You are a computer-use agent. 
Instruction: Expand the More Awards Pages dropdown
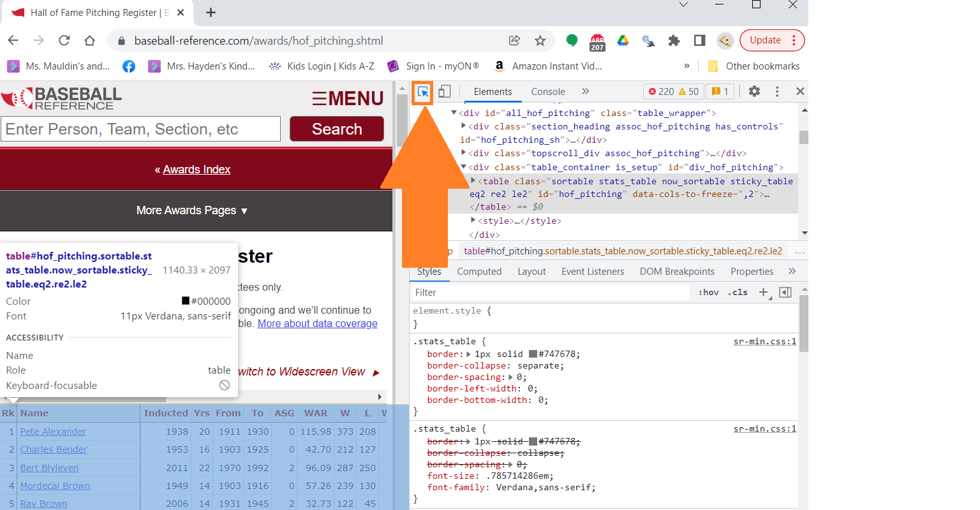192,210
